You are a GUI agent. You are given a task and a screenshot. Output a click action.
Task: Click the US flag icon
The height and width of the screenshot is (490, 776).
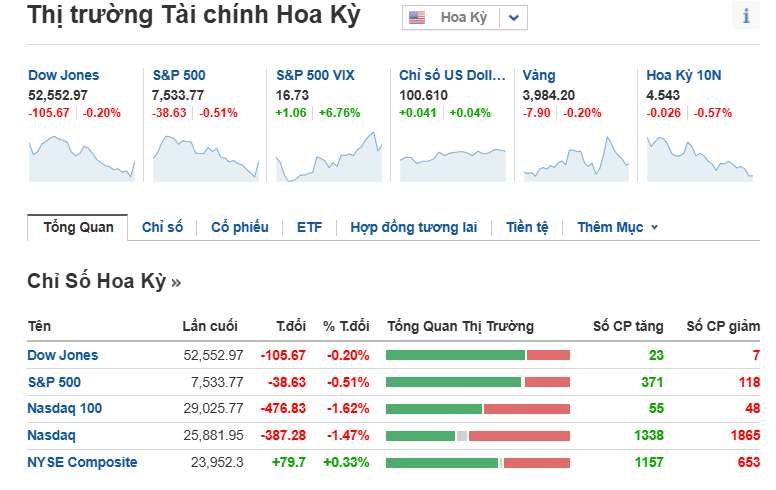point(417,18)
